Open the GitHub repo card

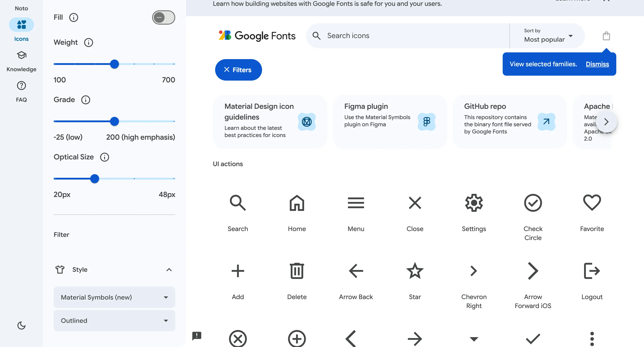510,122
